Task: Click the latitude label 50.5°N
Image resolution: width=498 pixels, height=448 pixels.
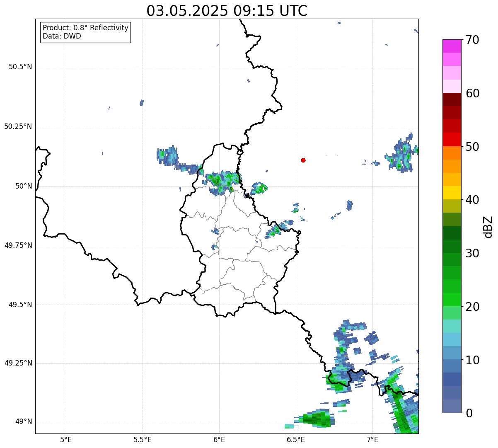Action: [20, 67]
